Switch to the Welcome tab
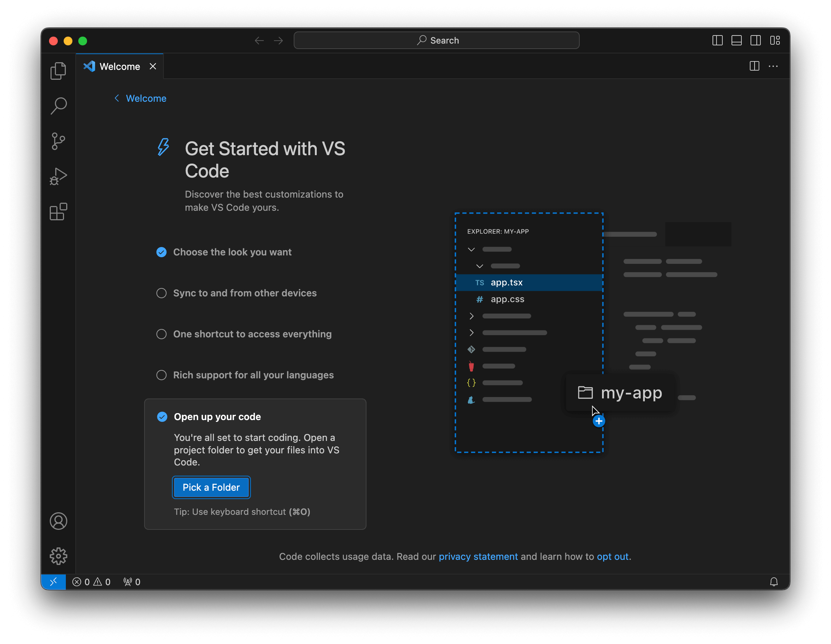Image resolution: width=831 pixels, height=644 pixels. (x=119, y=66)
